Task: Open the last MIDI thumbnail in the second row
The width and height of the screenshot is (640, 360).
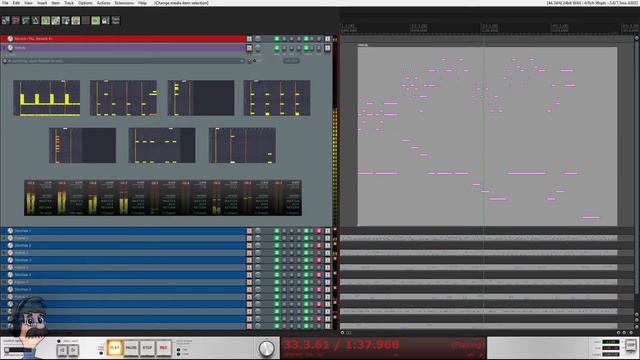Action: point(242,145)
